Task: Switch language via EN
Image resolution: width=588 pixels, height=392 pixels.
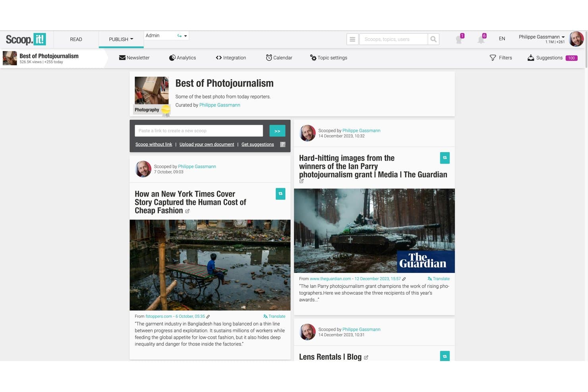Action: coord(502,39)
